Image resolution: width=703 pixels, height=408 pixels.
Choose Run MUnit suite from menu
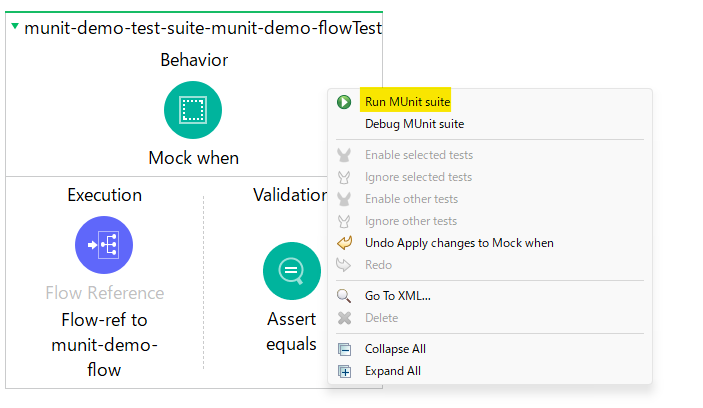click(x=408, y=102)
